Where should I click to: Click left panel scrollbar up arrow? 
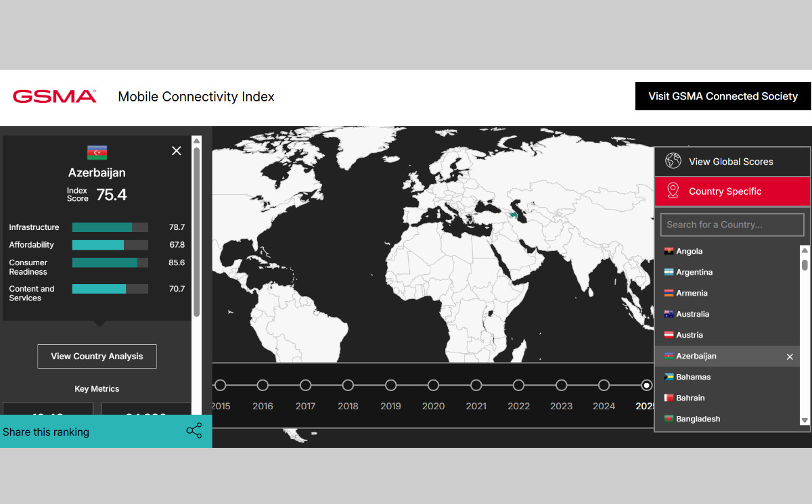[196, 141]
